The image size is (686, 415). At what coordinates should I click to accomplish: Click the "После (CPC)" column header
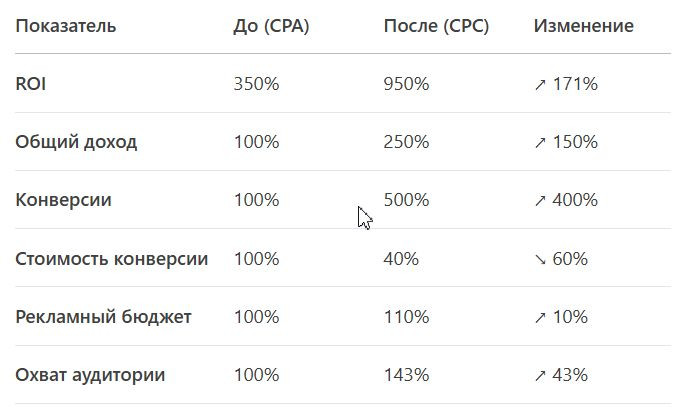pyautogui.click(x=436, y=26)
